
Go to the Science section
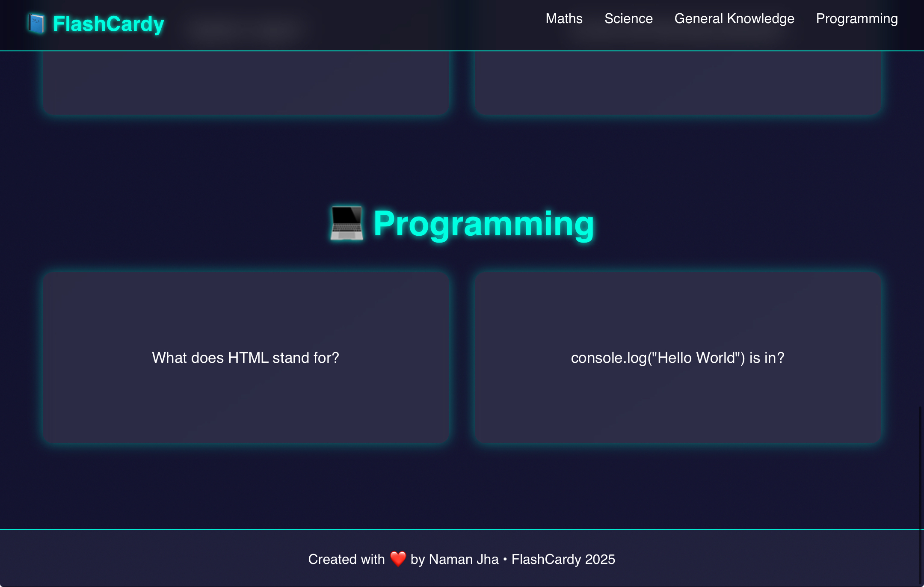coord(628,19)
